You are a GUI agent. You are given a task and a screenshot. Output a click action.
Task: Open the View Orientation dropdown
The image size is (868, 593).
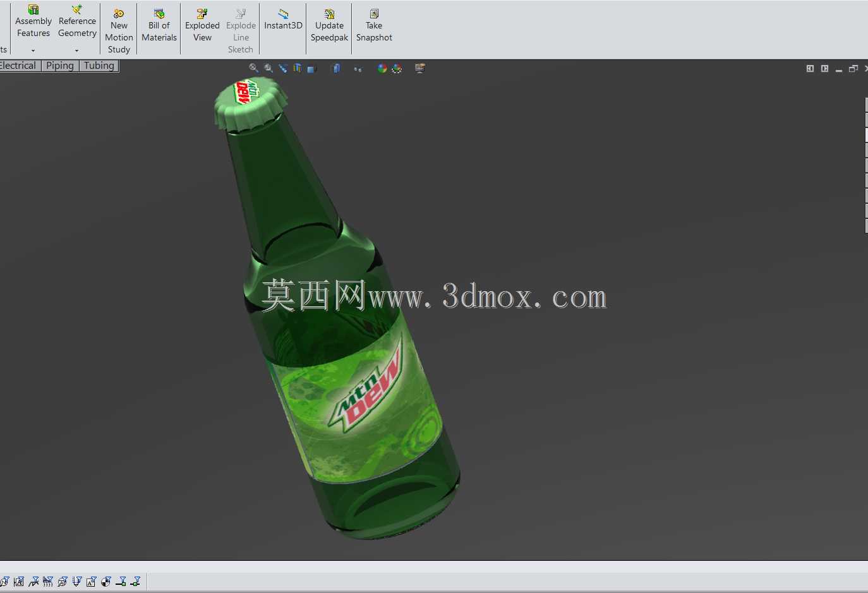[311, 69]
